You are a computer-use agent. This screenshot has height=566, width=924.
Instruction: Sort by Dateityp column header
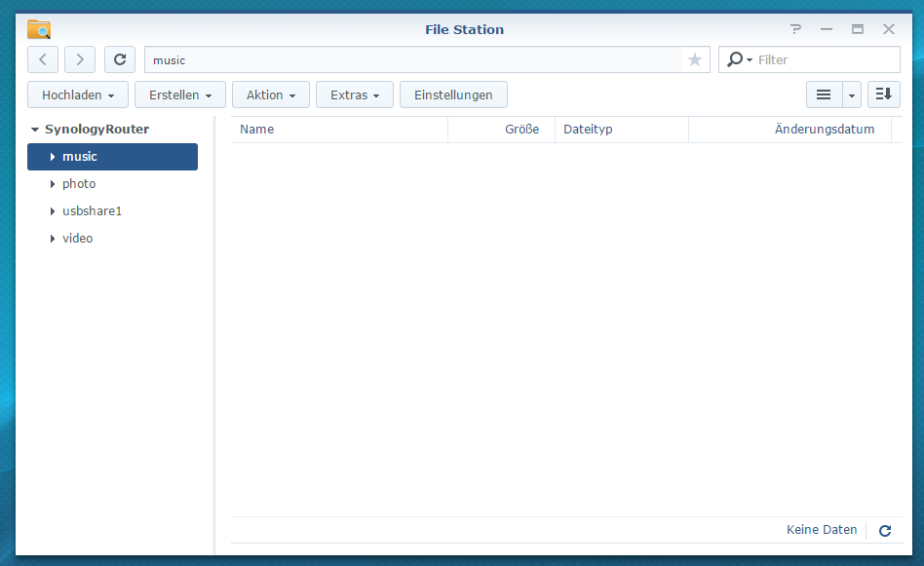click(x=622, y=130)
